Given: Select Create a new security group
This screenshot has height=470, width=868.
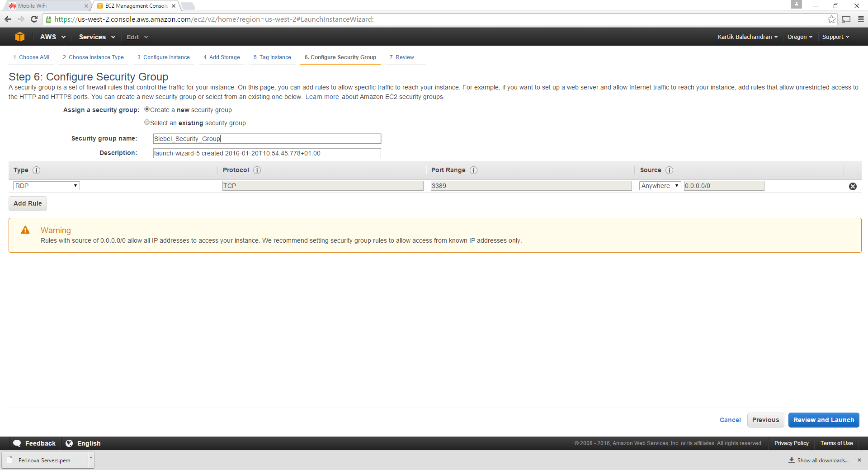Looking at the screenshot, I should [x=147, y=109].
